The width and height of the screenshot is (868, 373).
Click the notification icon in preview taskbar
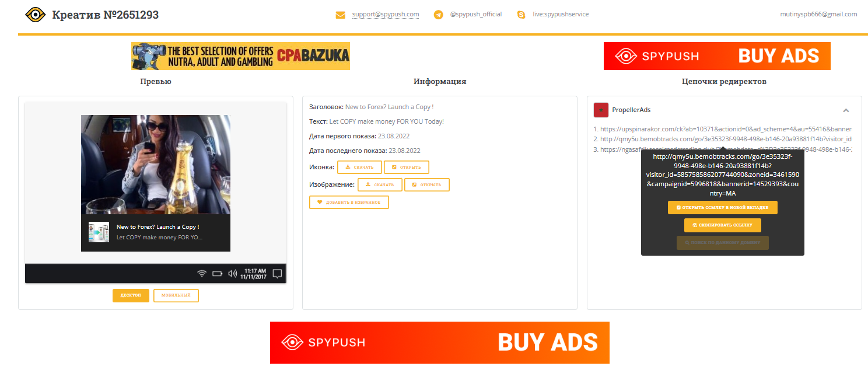coord(278,273)
